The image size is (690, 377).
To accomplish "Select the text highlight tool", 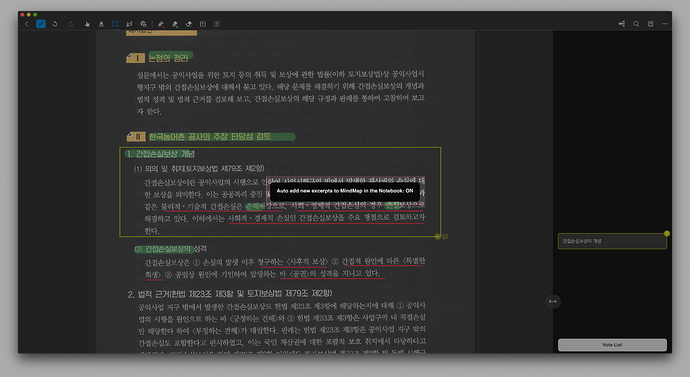I will click(x=101, y=24).
